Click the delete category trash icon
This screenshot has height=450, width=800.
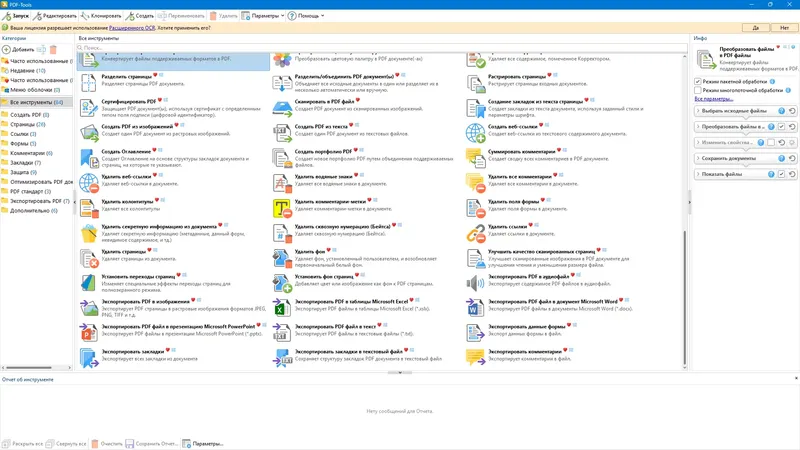(x=53, y=49)
